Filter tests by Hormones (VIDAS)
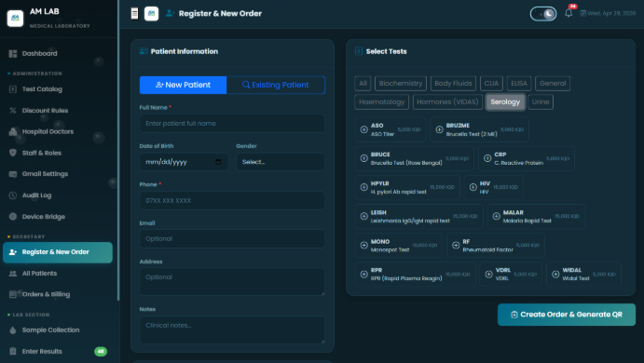This screenshot has height=363, width=644. click(447, 102)
